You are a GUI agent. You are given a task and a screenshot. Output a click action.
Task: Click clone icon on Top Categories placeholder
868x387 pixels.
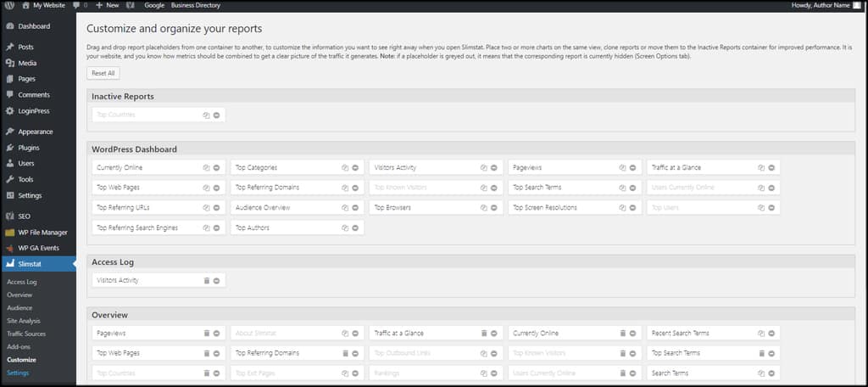pos(345,168)
